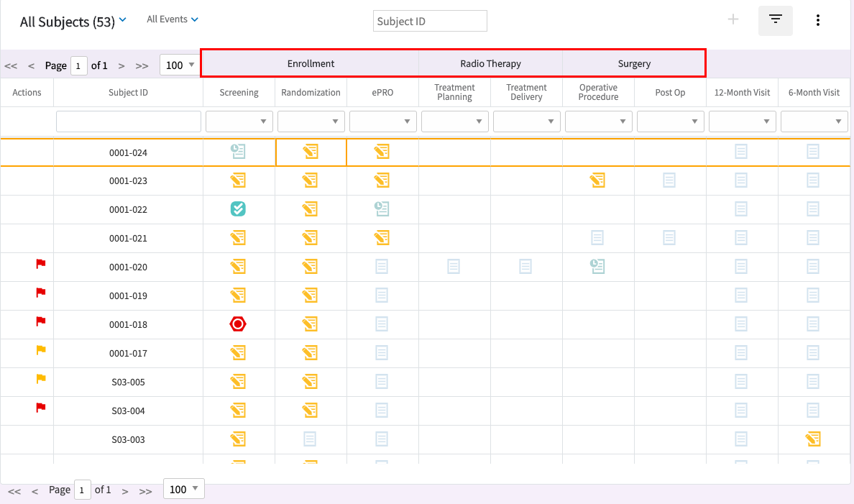Open completed Screening checkmark icon for 0001-022
The image size is (854, 504).
pyautogui.click(x=238, y=209)
